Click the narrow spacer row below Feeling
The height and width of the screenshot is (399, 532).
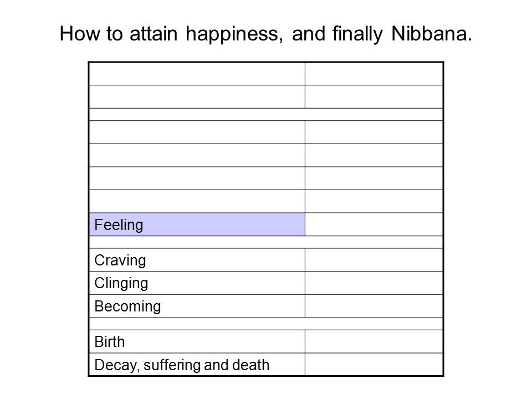tap(266, 242)
